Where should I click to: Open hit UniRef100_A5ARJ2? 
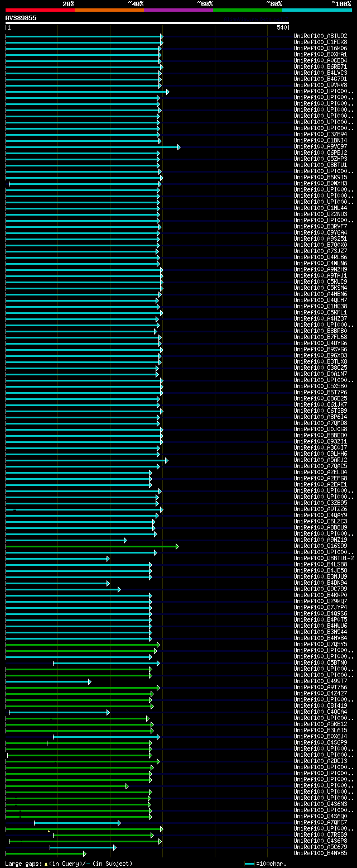pyautogui.click(x=320, y=460)
